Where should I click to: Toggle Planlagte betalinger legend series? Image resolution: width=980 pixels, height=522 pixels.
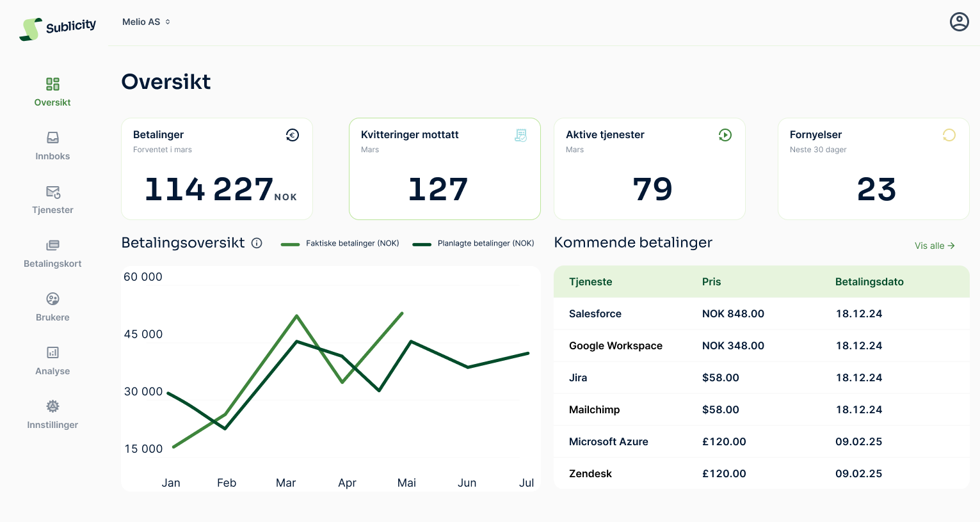click(x=474, y=244)
